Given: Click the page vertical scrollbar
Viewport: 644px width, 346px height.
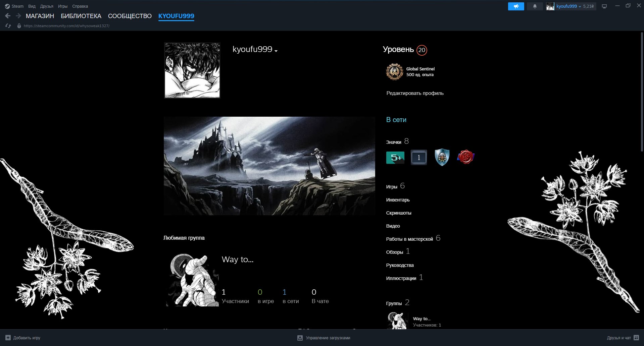Looking at the screenshot, I should coord(642,92).
